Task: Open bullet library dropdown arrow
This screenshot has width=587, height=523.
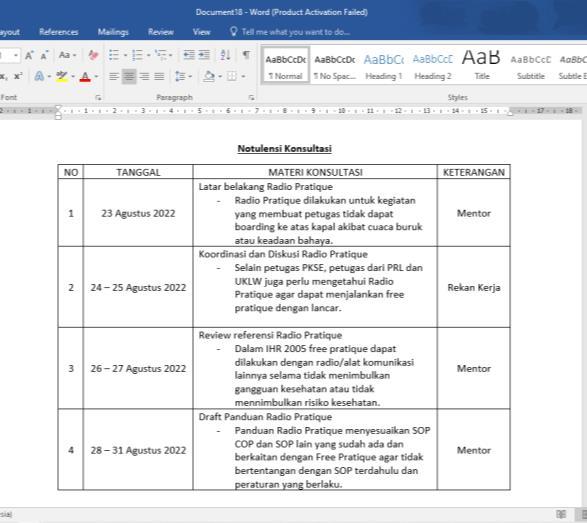Action: point(125,56)
